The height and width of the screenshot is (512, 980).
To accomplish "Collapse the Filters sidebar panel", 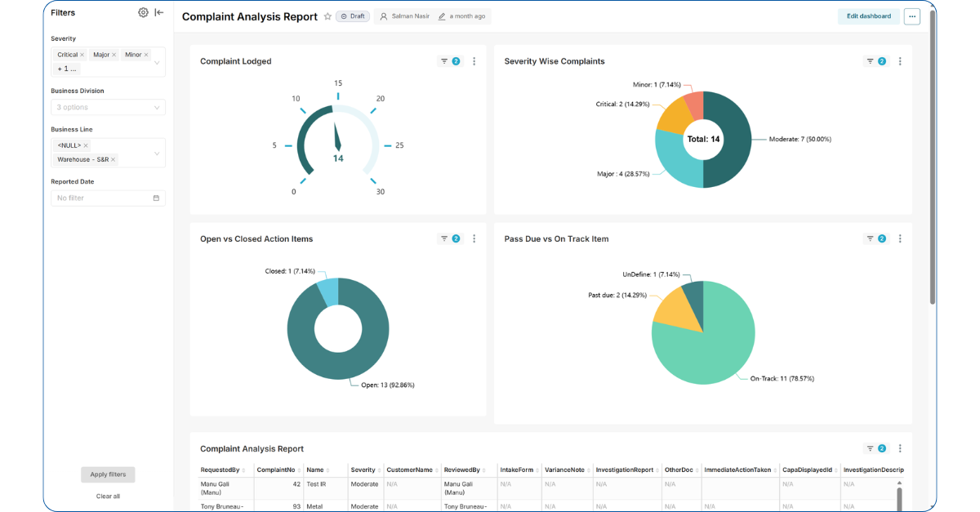I will click(158, 12).
